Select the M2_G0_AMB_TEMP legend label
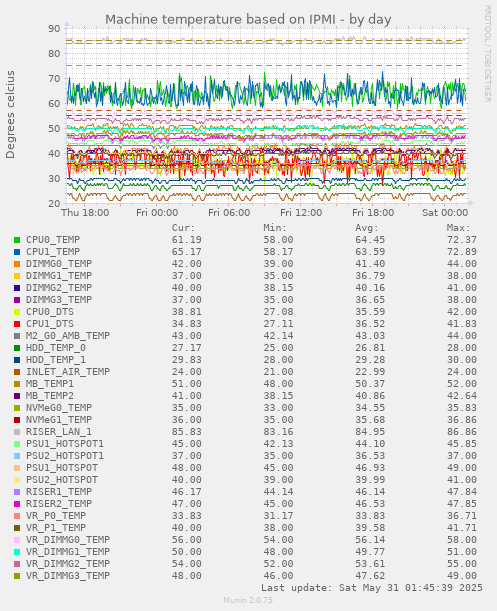Screen dimensions: 497x611 tap(68, 336)
